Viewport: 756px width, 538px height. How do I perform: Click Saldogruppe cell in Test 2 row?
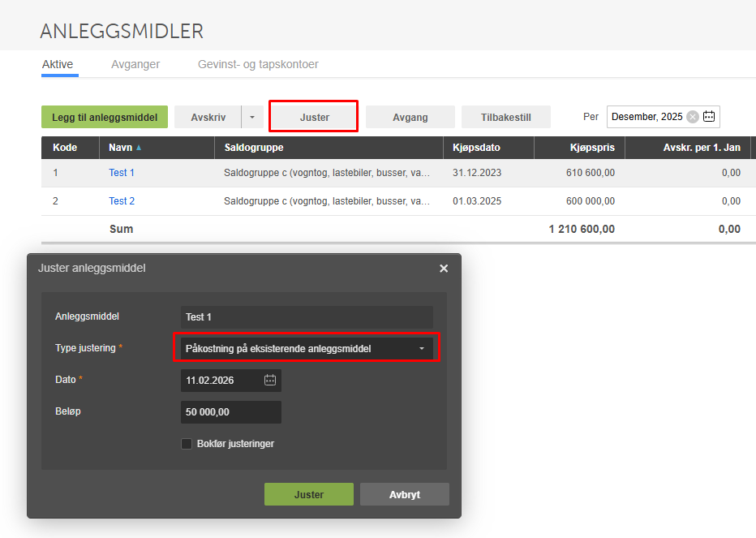pos(327,201)
